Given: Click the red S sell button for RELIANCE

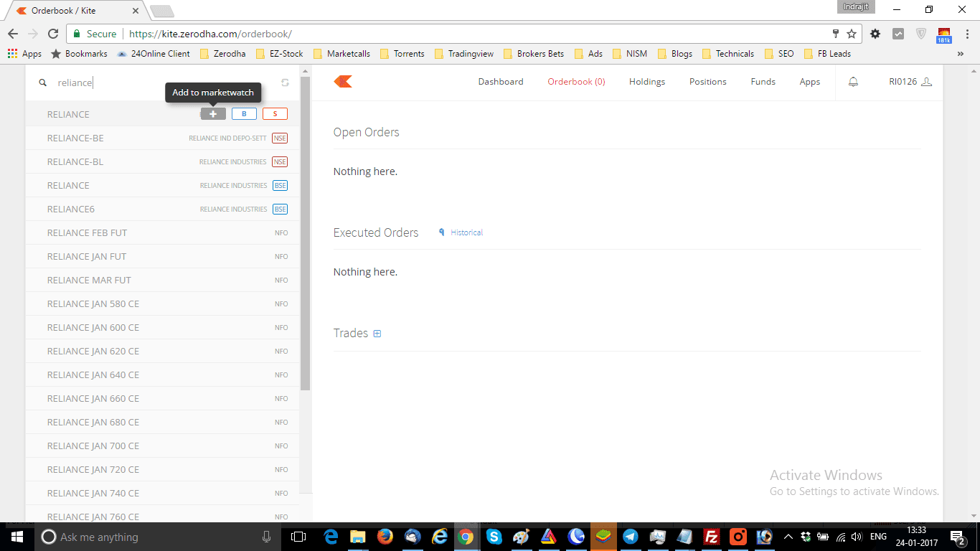Looking at the screenshot, I should 275,114.
